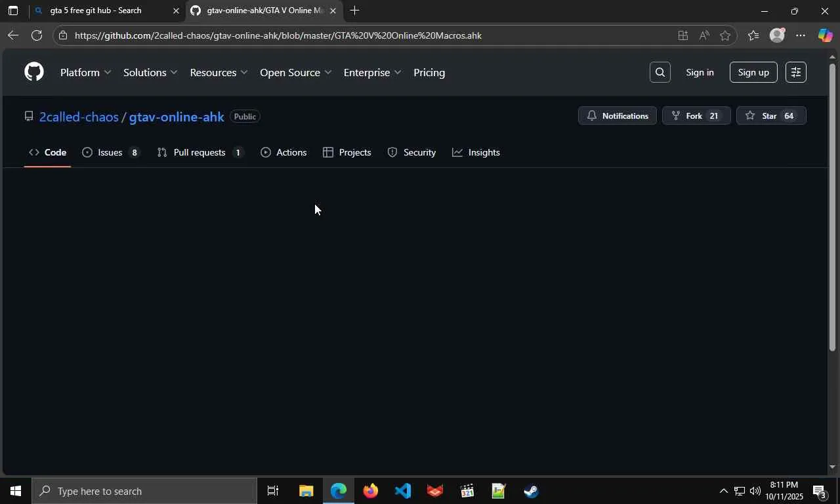The width and height of the screenshot is (840, 504).
Task: View site information padlock icon
Action: click(63, 35)
